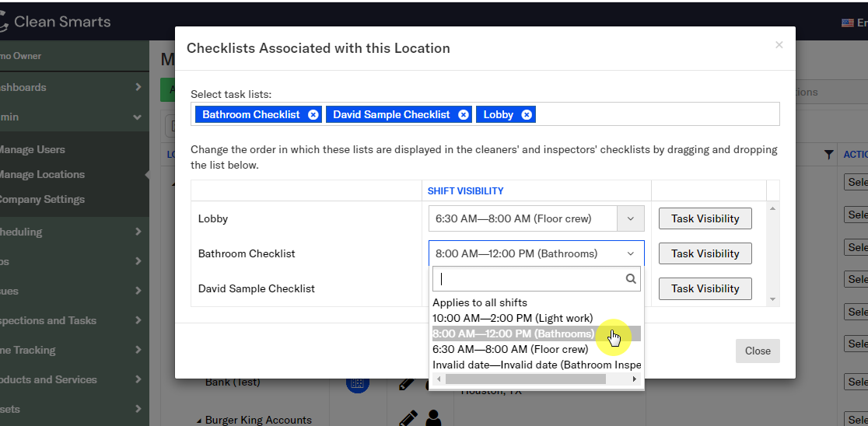Click the column filter funnel icon
This screenshot has width=868, height=426.
(x=829, y=155)
